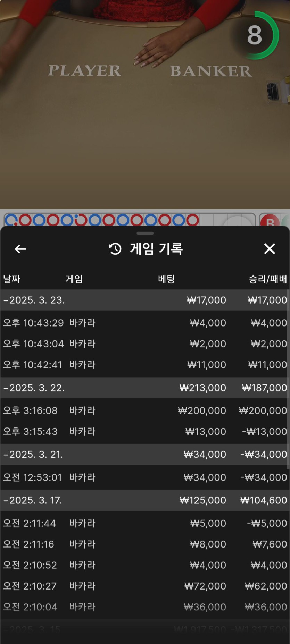290x644 pixels.
Task: Open the 오후 10:42:41 ₩11,000 record
Action: pos(145,365)
